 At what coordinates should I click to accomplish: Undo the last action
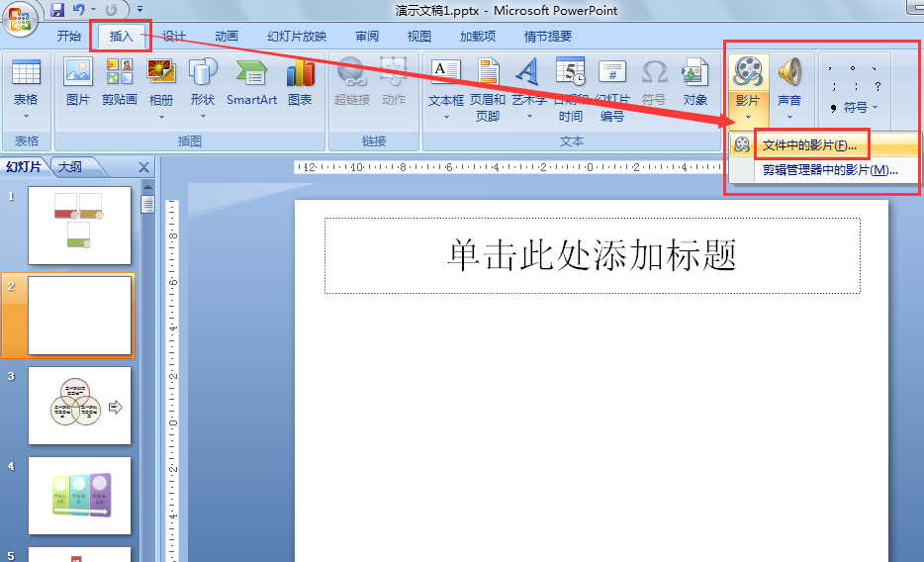(x=79, y=10)
